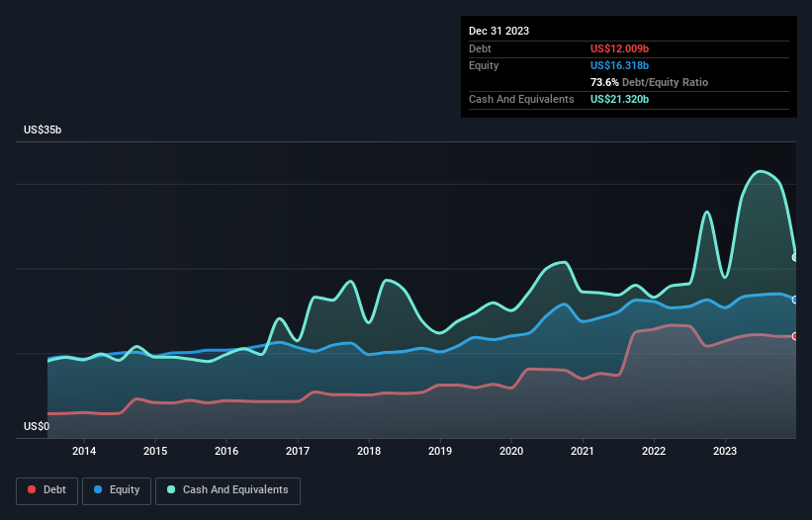Click the teal Cash endpoint marker on chart
Screen dimensions: 812x520
(x=794, y=257)
